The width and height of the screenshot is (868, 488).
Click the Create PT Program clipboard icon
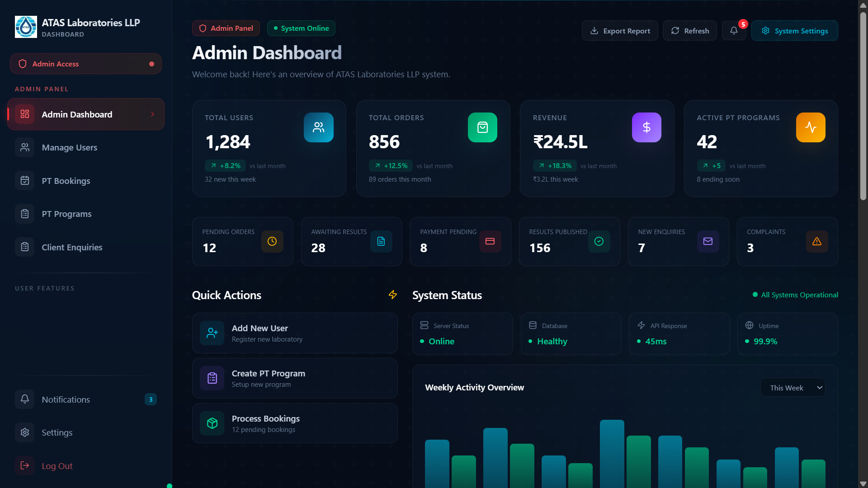(212, 378)
